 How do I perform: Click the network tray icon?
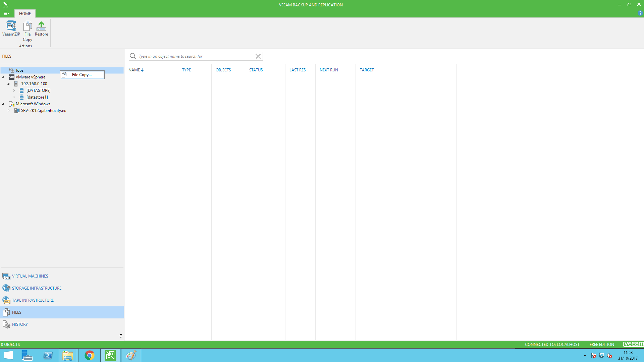[x=601, y=355]
